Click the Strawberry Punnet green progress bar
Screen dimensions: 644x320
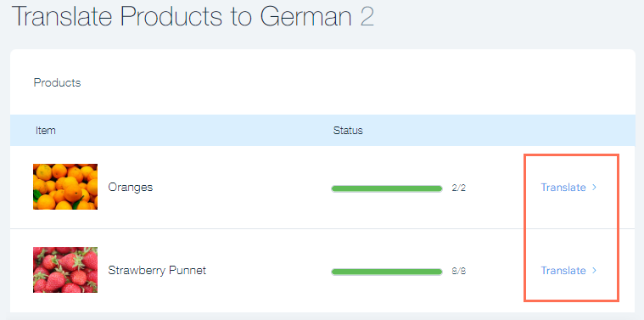(x=386, y=272)
